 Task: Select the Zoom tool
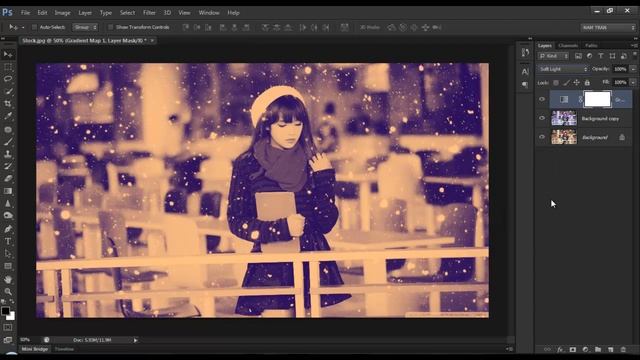pos(8,291)
